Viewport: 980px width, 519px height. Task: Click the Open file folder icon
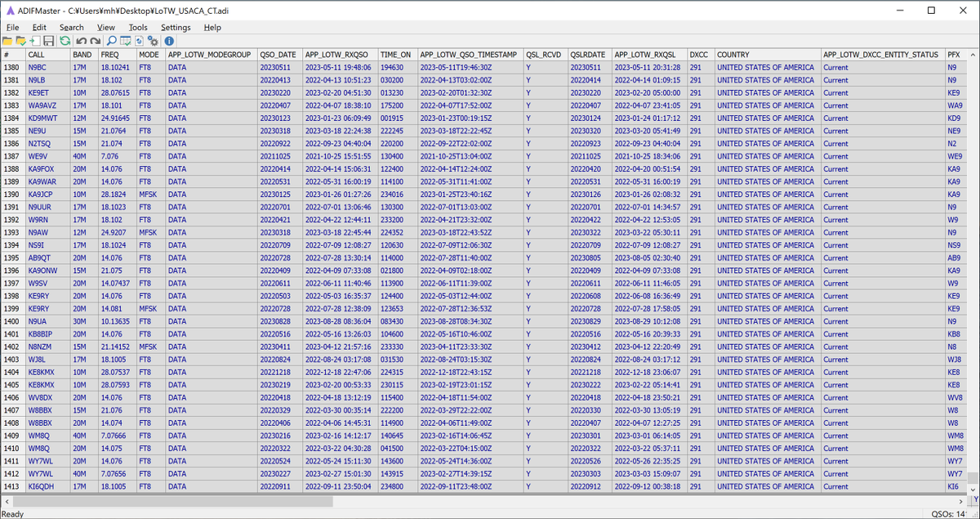7,40
